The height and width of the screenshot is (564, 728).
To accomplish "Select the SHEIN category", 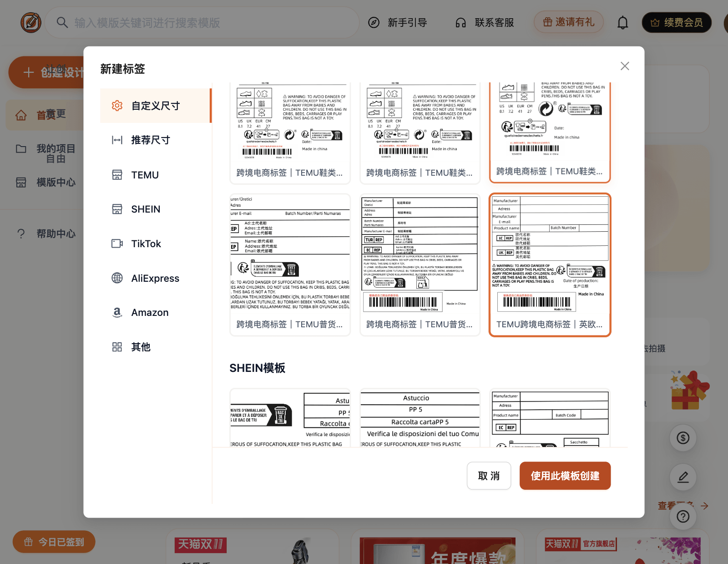I will click(x=156, y=209).
